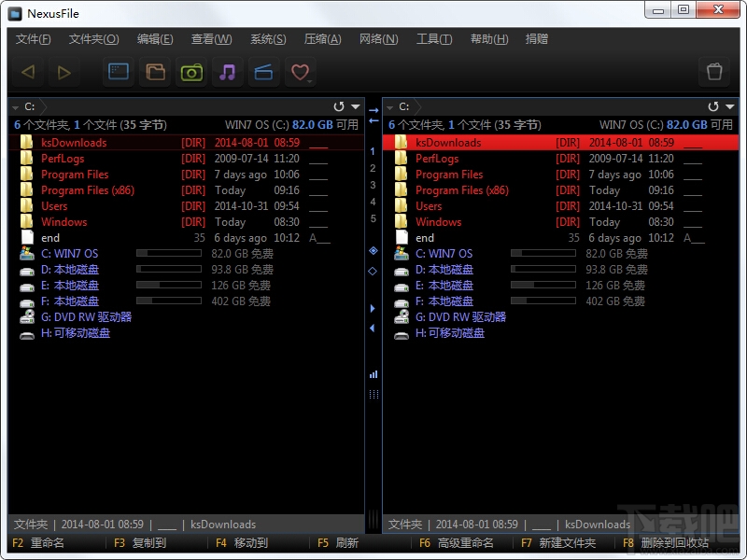747x560 pixels.
Task: Open the 压缩(A) menu
Action: pos(323,39)
